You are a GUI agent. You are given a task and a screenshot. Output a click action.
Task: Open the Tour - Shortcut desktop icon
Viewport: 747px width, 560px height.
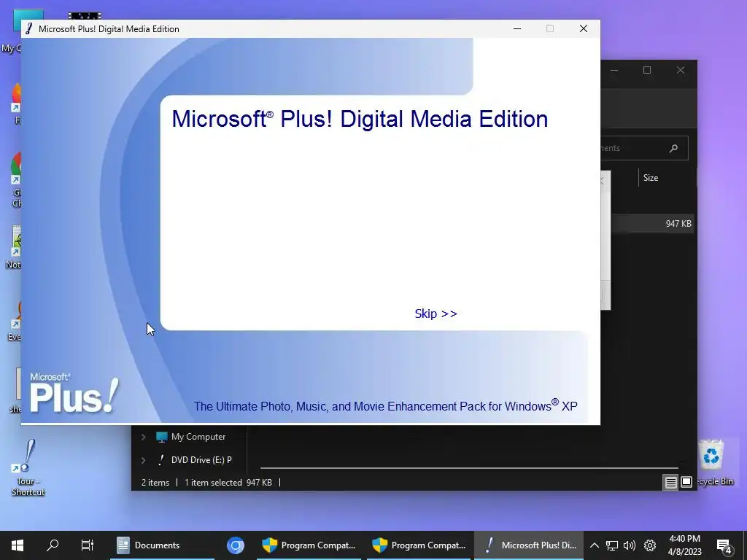28,467
